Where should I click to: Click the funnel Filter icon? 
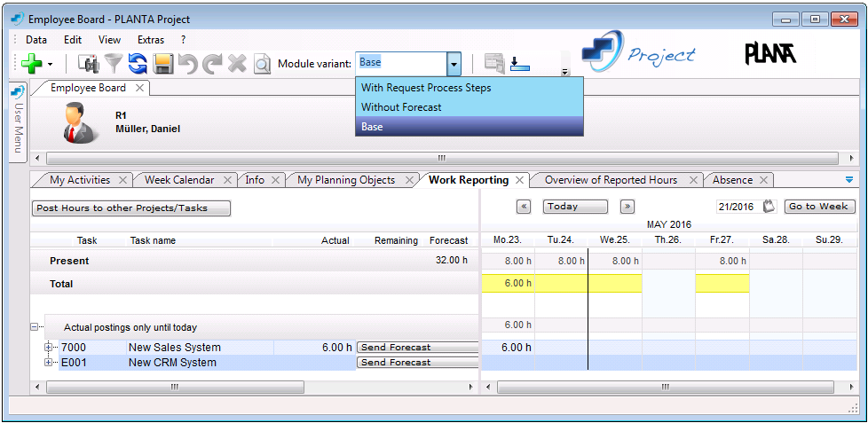point(113,64)
